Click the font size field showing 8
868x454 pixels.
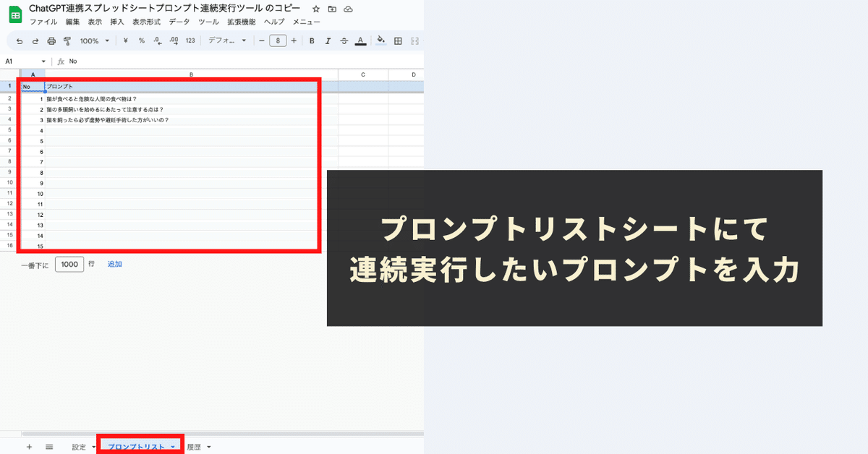278,41
